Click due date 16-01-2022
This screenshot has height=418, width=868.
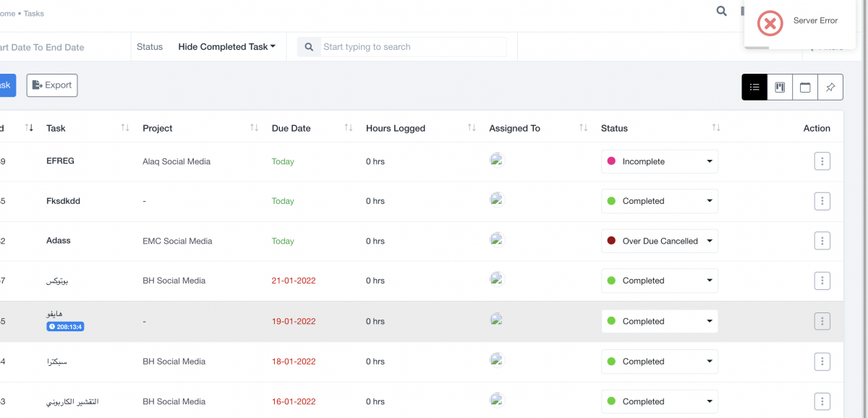(294, 401)
